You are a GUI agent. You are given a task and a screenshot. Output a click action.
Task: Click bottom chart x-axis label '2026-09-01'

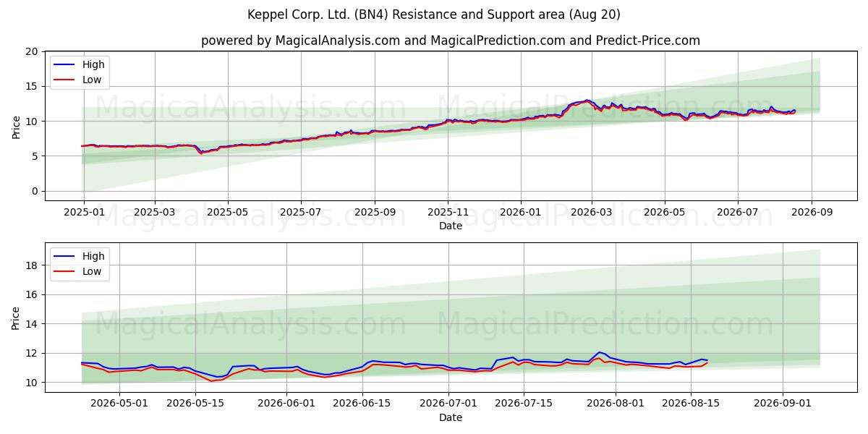783,404
